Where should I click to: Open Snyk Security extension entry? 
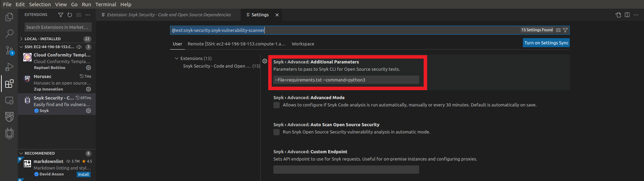pyautogui.click(x=57, y=104)
